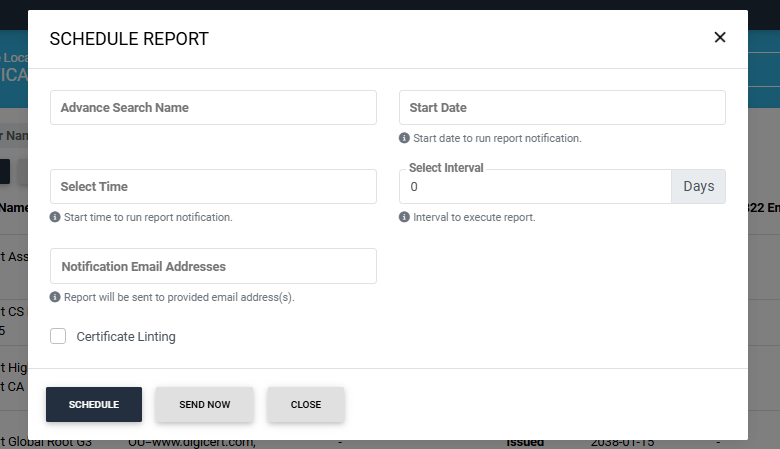The width and height of the screenshot is (780, 449).
Task: Click the Select Interval number field
Action: (x=534, y=187)
